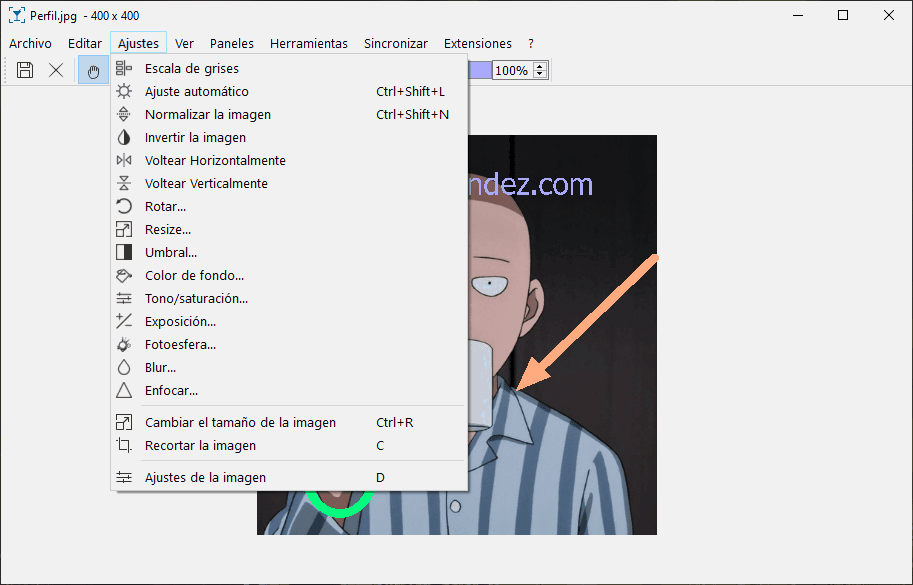
Task: Open the Umbral... option
Action: tap(289, 252)
